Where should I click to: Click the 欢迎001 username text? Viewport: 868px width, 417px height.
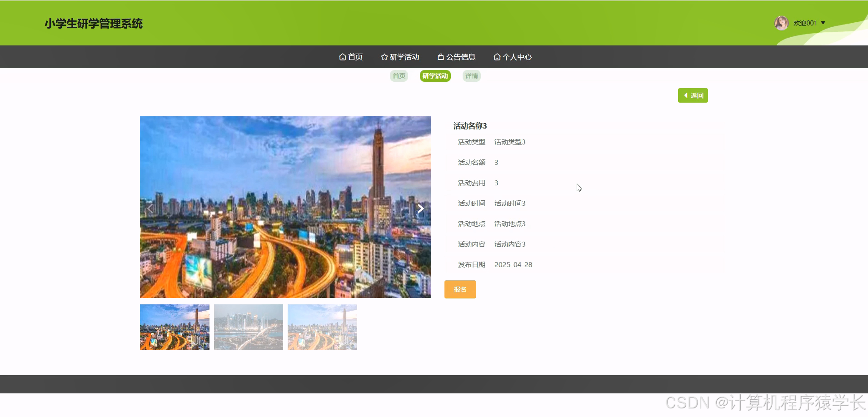coord(805,23)
